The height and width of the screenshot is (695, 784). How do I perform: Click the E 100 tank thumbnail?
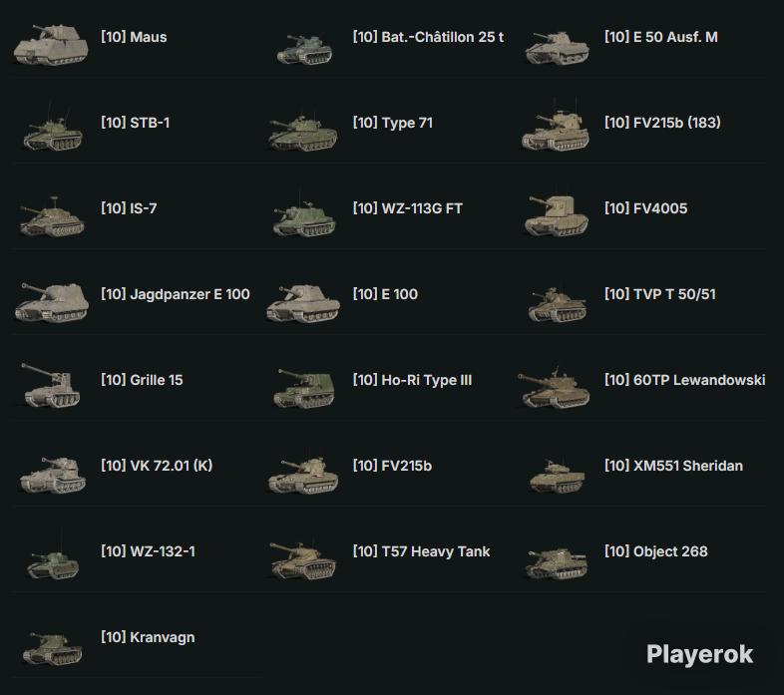click(303, 303)
